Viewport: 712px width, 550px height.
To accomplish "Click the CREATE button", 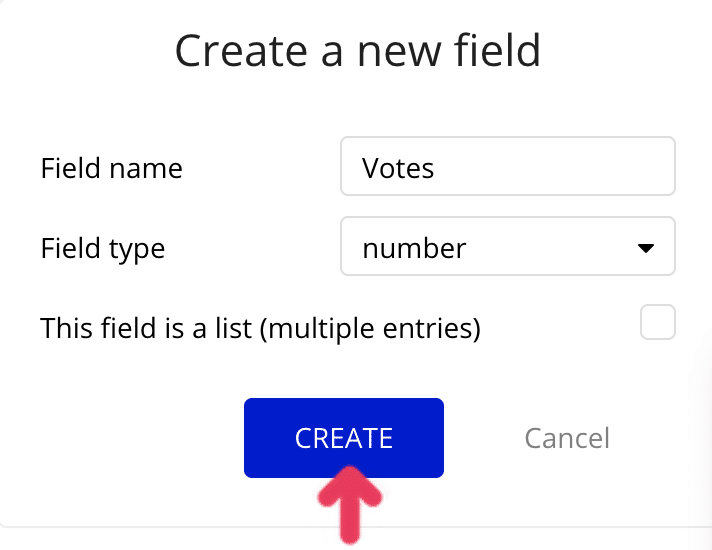I will pos(343,438).
